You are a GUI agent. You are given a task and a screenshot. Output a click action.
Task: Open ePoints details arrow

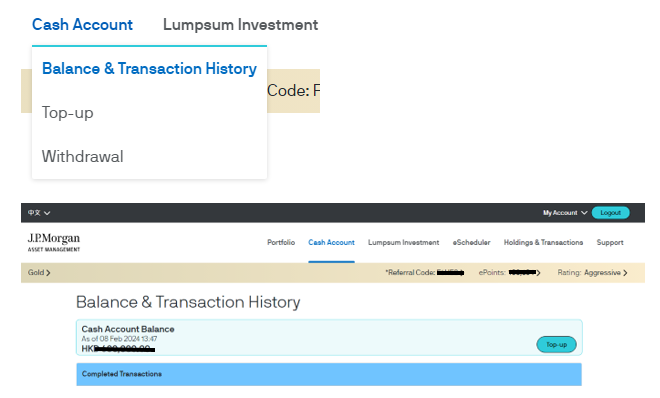[x=538, y=273]
